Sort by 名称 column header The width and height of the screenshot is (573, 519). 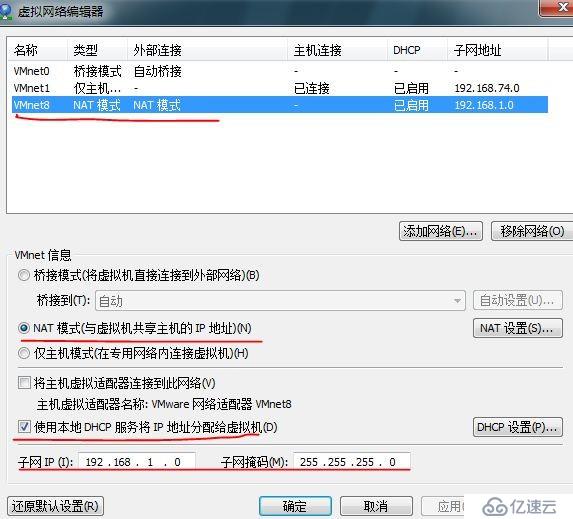[x=38, y=50]
